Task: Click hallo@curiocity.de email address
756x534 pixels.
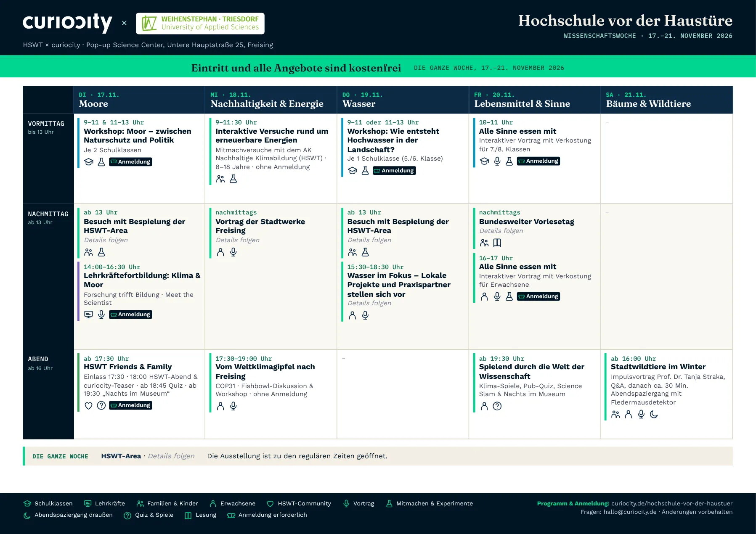Action: point(630,512)
